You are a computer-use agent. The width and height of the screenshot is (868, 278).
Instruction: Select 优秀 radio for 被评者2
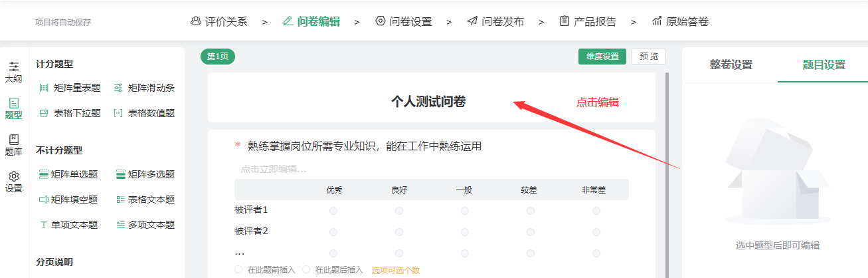coord(333,231)
